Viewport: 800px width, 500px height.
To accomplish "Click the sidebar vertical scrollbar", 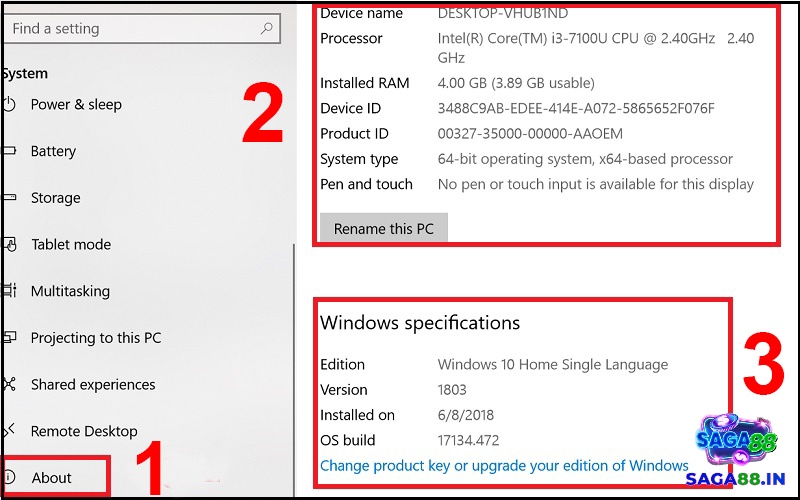I will coord(294,370).
